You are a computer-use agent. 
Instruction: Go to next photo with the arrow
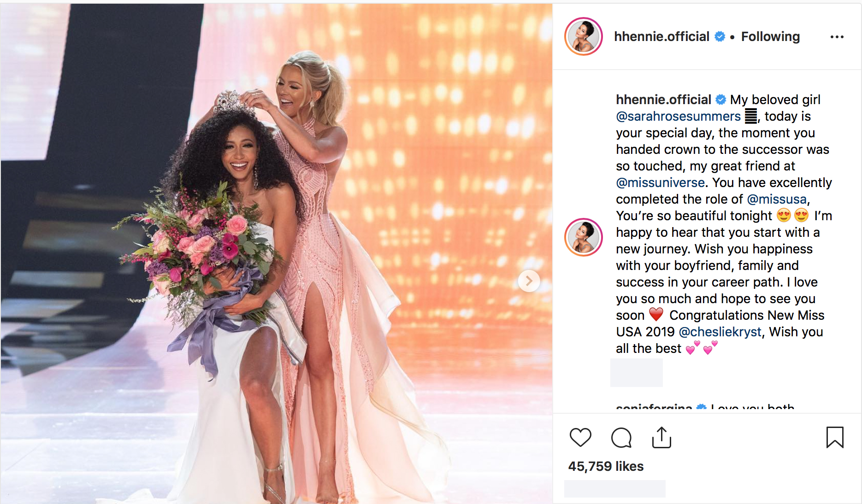coord(529,281)
